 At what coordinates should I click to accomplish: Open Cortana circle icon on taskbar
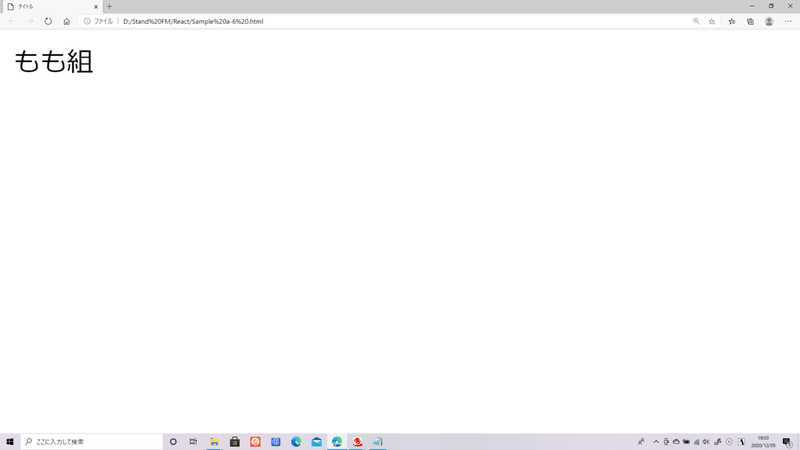(x=173, y=442)
